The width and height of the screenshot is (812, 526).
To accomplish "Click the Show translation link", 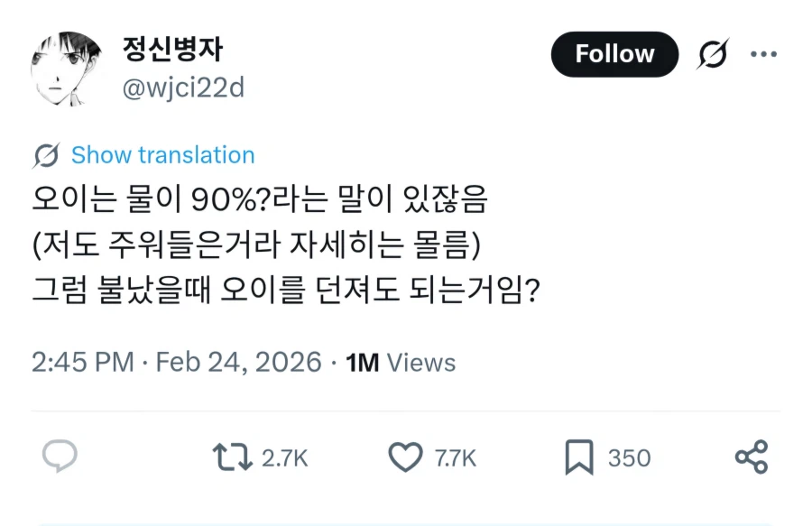I will [x=162, y=155].
